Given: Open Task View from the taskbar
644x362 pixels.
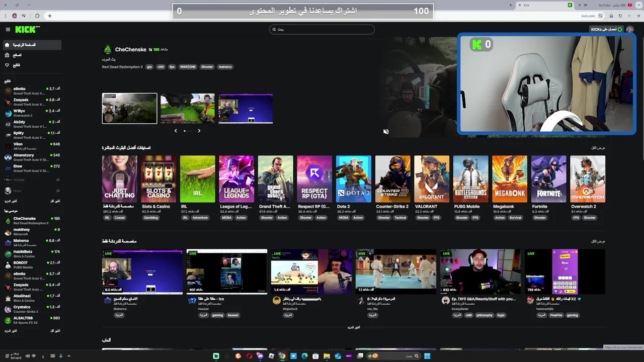Looking at the screenshot, I should pyautogui.click(x=360, y=356).
